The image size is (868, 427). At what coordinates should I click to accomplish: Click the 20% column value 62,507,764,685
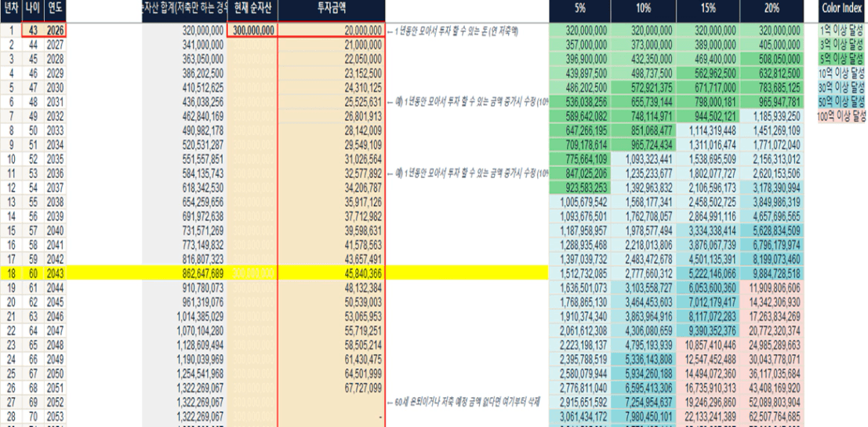click(772, 415)
